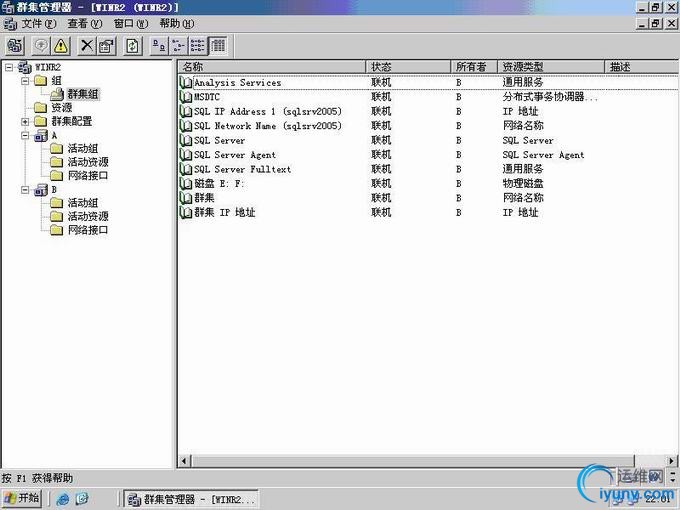The image size is (680, 510).
Task: Click the SQL Server Agent row icon
Action: [x=186, y=155]
